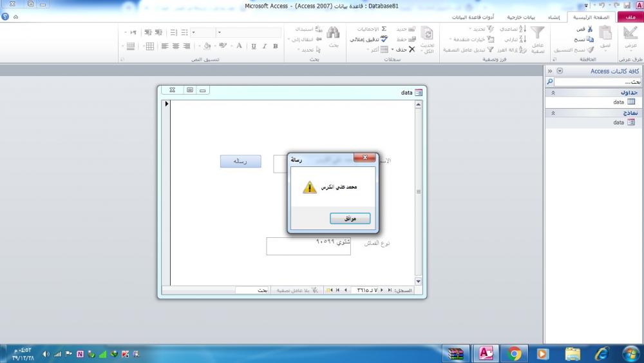Collapse the نماذج forms group
The width and height of the screenshot is (644, 363).
(553, 113)
